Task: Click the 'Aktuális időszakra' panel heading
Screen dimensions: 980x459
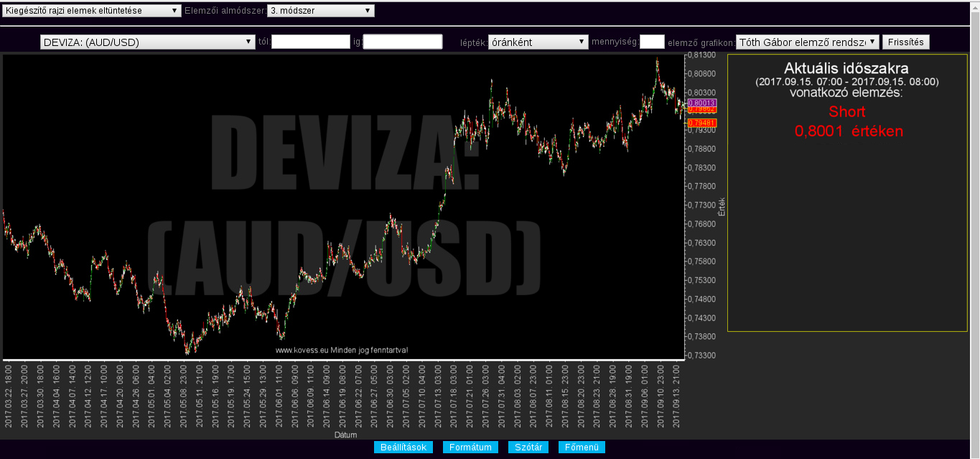Action: click(x=846, y=69)
